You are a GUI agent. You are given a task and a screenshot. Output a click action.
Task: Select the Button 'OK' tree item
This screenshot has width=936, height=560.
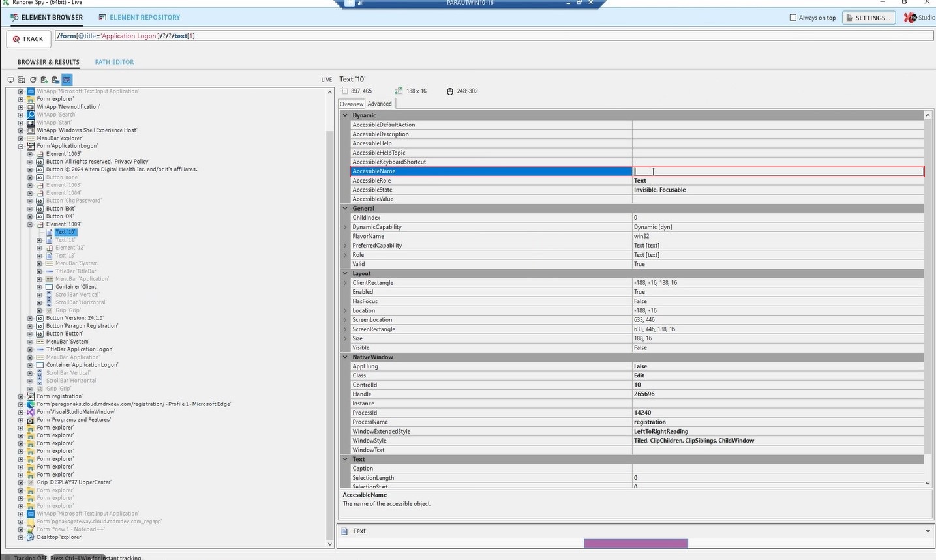[60, 216]
